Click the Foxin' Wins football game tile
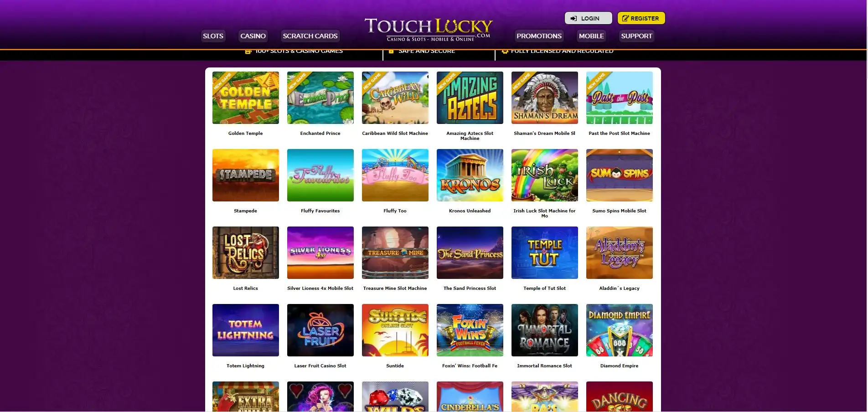This screenshot has height=412, width=868. coord(470,330)
